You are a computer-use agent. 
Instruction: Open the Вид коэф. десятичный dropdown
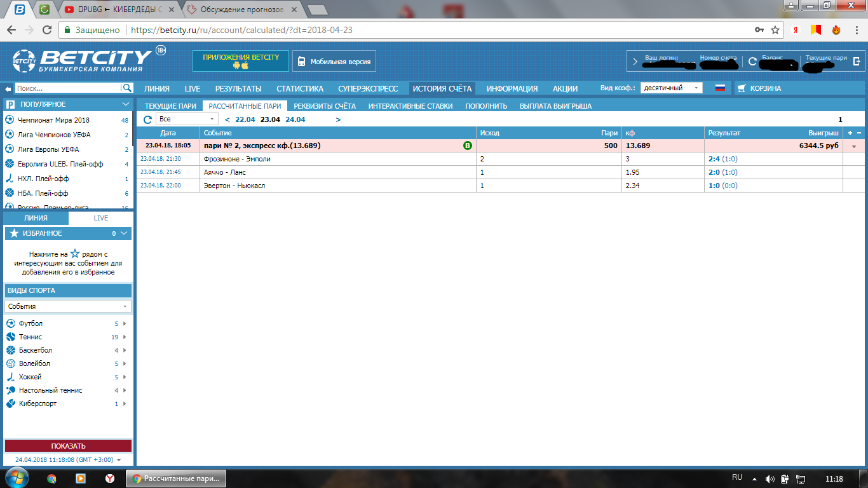[671, 88]
